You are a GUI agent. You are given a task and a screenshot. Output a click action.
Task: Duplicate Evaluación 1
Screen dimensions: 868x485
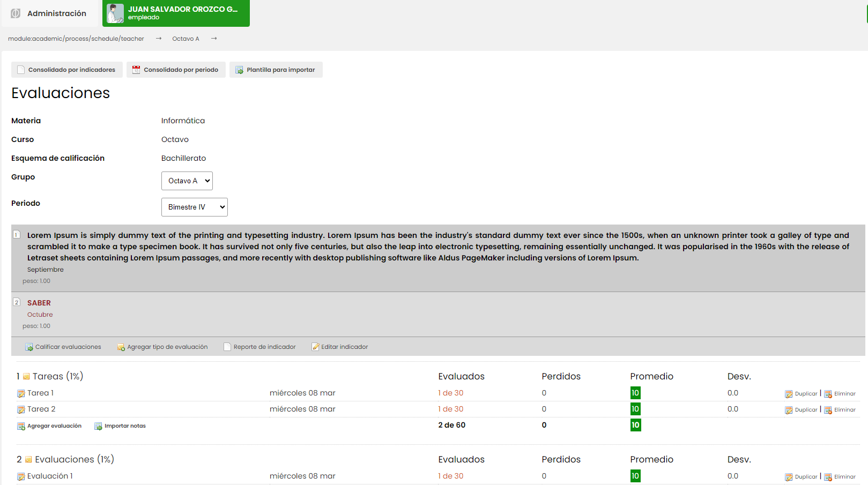(x=806, y=476)
